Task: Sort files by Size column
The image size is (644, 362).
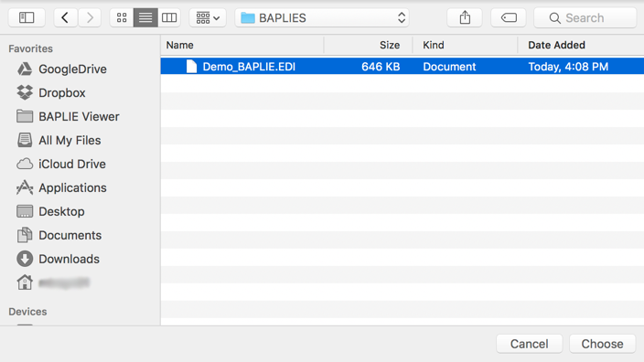Action: [x=369, y=45]
